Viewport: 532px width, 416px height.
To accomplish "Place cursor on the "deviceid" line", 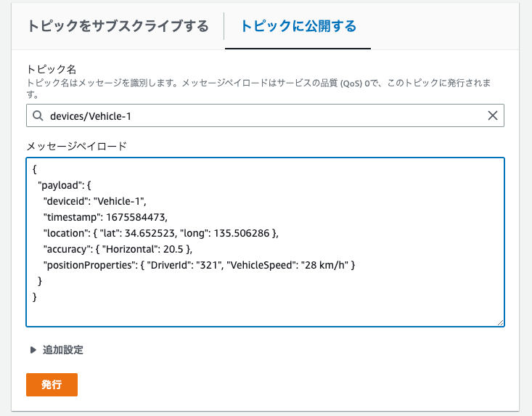I will [x=94, y=201].
